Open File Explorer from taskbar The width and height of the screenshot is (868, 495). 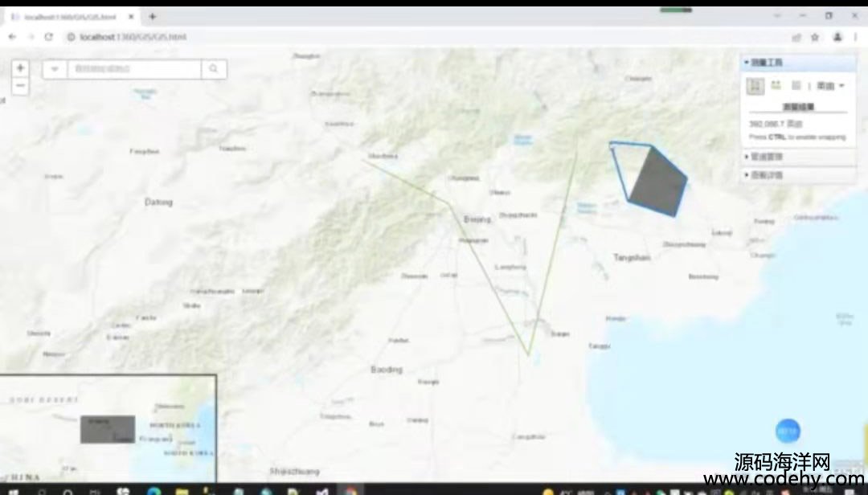[182, 491]
